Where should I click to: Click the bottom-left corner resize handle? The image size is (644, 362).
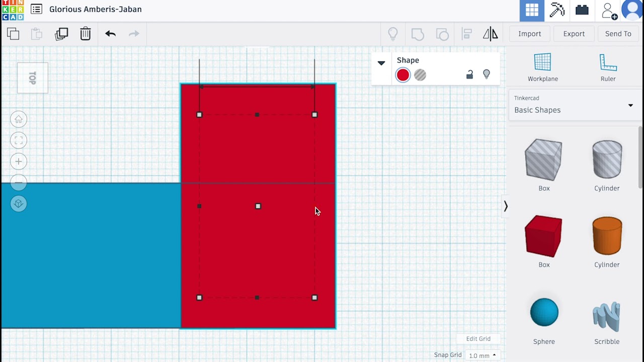tap(199, 298)
